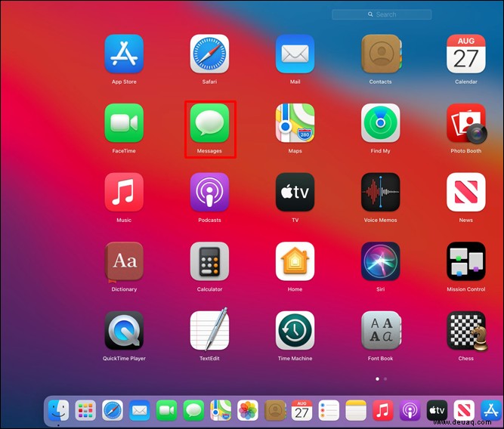Open Mail in the Launchpad grid
Image resolution: width=504 pixels, height=429 pixels.
pyautogui.click(x=295, y=54)
